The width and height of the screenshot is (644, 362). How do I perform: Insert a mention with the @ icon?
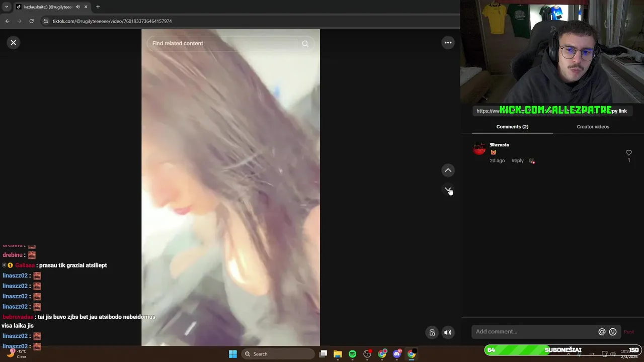602,332
